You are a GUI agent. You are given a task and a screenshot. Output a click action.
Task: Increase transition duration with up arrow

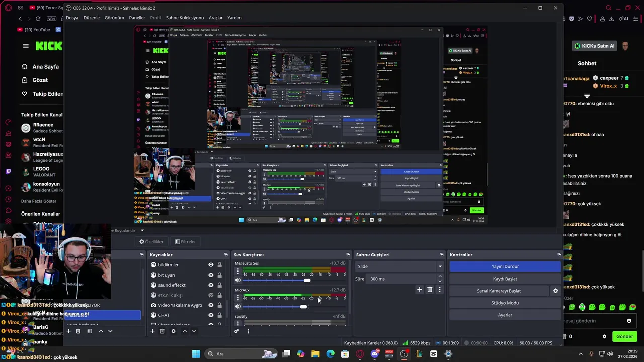(x=440, y=276)
